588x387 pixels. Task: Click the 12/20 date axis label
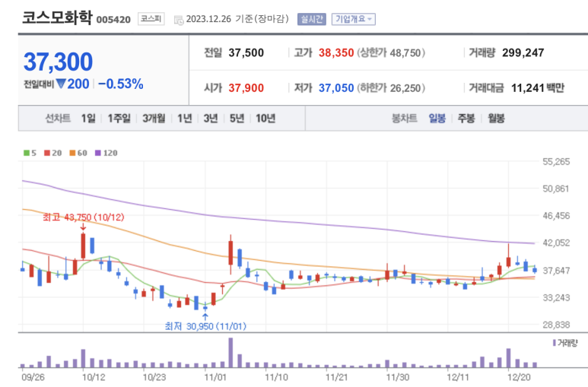[519, 377]
